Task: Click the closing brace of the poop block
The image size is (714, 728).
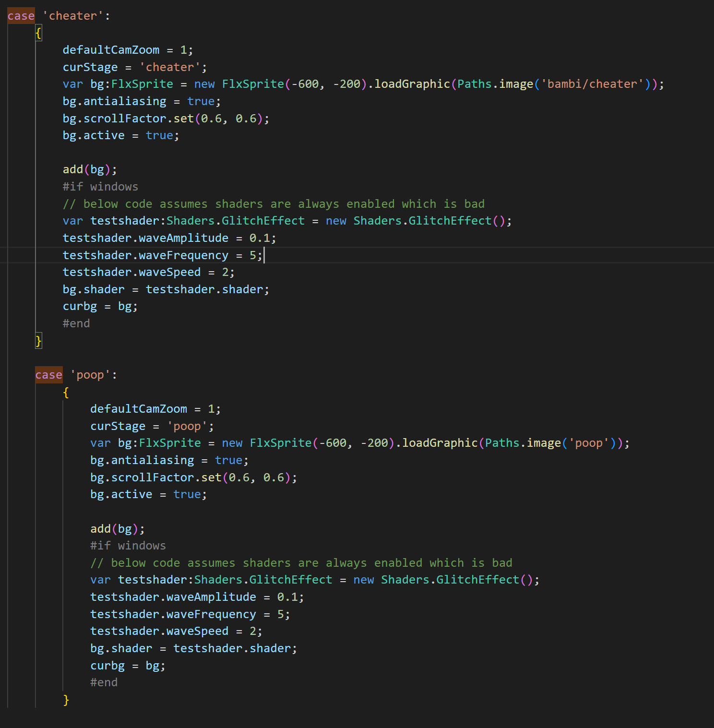Action: [66, 700]
